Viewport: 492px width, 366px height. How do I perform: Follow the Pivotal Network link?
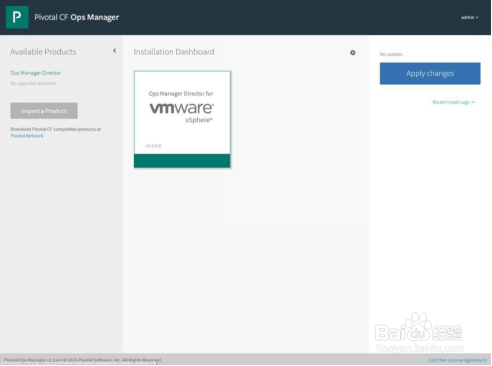click(x=27, y=136)
